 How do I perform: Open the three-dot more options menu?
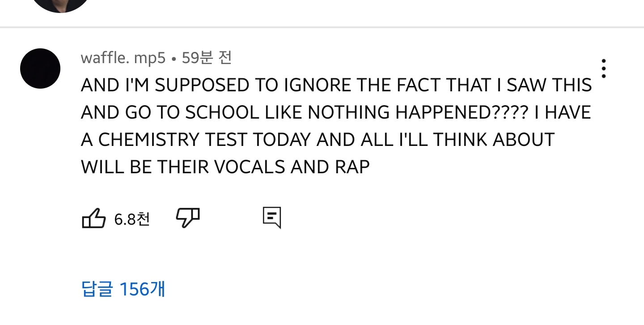click(604, 68)
